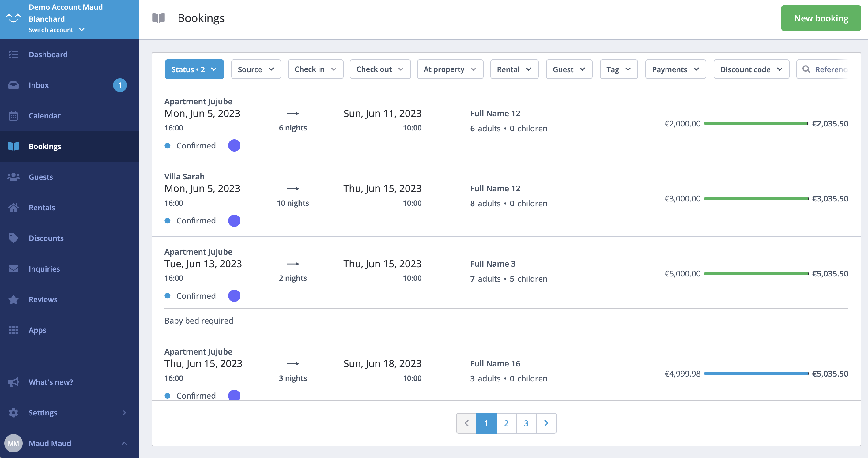Go to page 2 of bookings
The height and width of the screenshot is (458, 868).
506,423
